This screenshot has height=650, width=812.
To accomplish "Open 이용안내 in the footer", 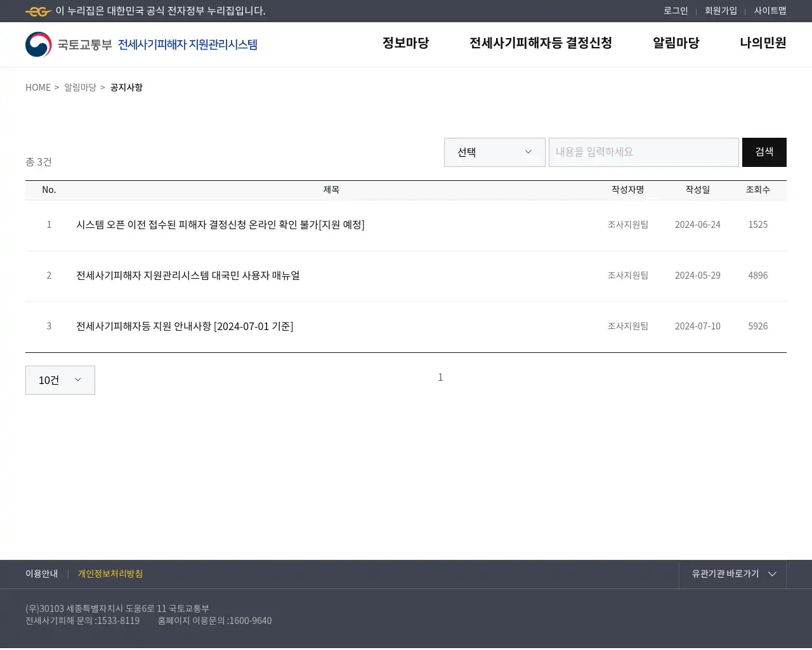I will tap(42, 574).
